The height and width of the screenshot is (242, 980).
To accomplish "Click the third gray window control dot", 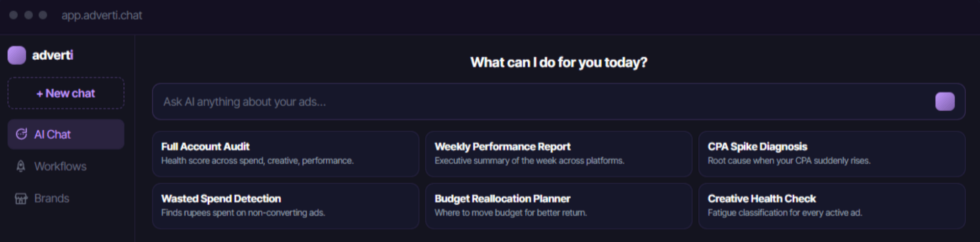I will point(43,15).
